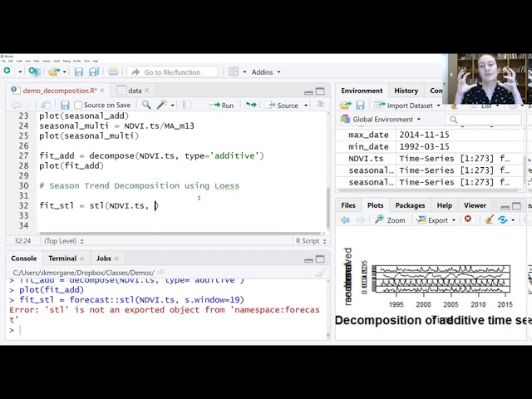This screenshot has height=399, width=532.
Task: Click line 32 with fit_stl code
Action: pyautogui.click(x=99, y=205)
